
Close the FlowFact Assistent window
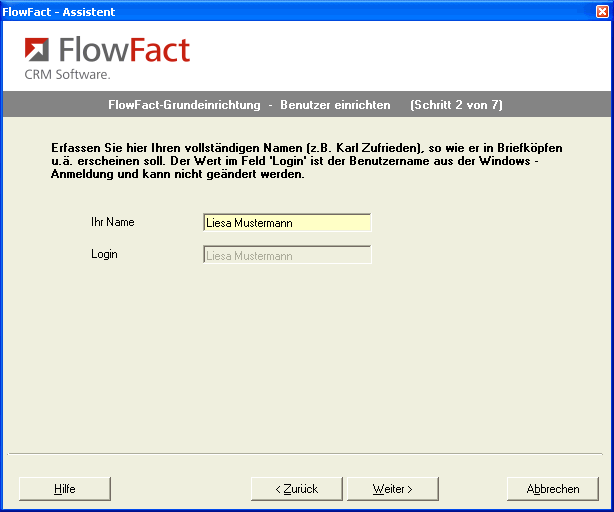point(602,12)
